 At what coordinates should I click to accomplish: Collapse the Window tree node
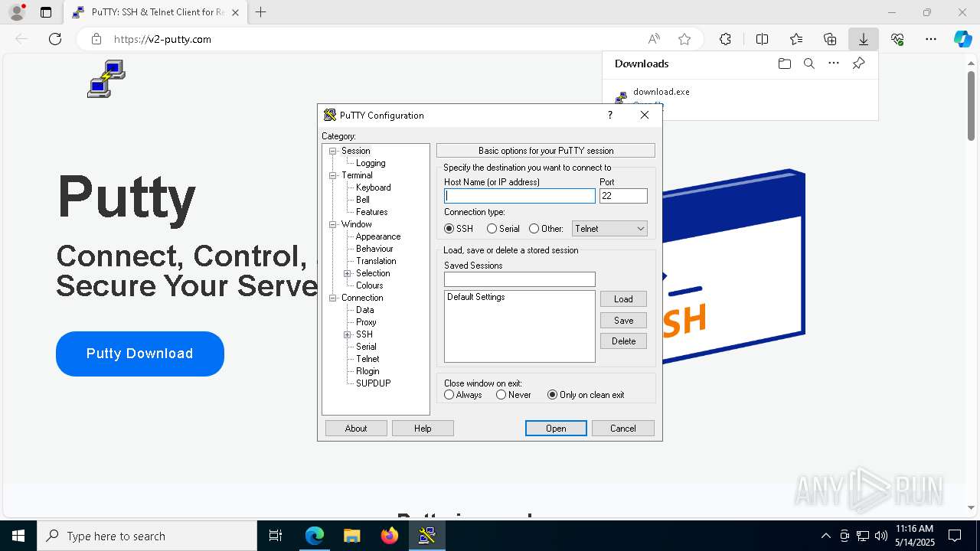[333, 224]
